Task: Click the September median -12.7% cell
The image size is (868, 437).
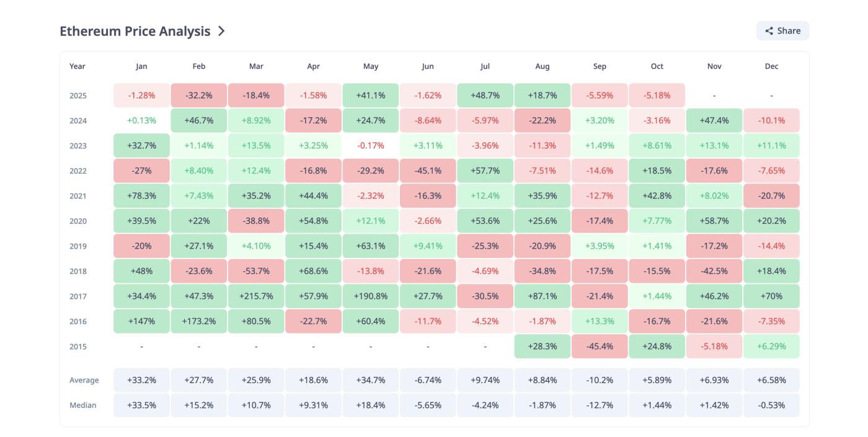Action: (600, 405)
